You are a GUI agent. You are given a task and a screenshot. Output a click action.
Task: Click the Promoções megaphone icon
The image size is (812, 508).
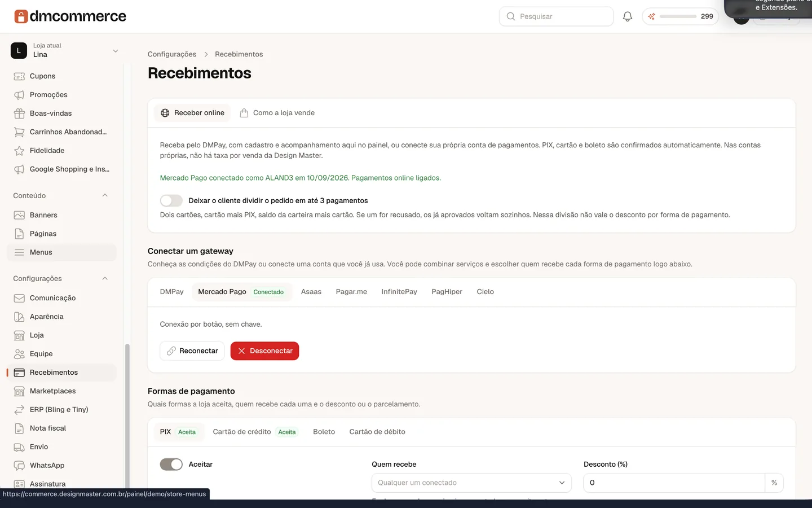pos(19,95)
